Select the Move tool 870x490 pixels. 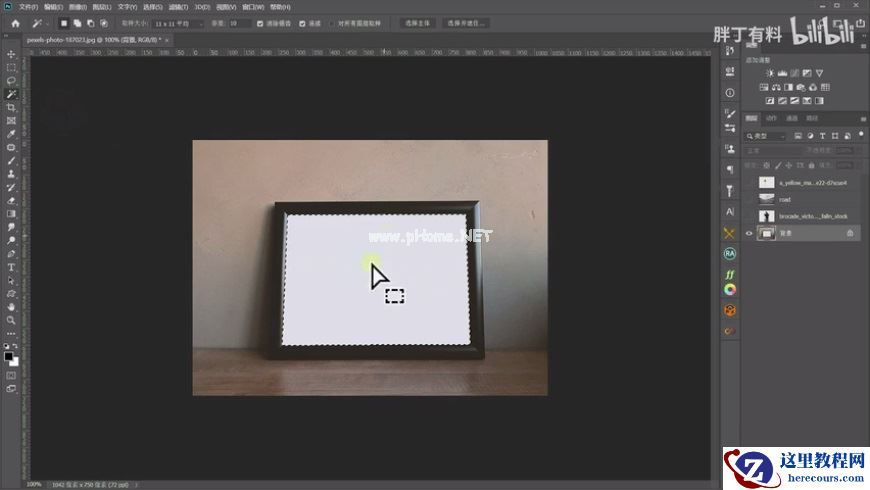(x=11, y=54)
